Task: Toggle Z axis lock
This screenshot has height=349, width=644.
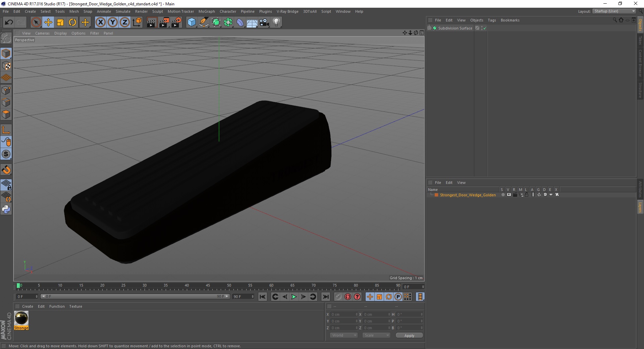Action: tap(125, 22)
